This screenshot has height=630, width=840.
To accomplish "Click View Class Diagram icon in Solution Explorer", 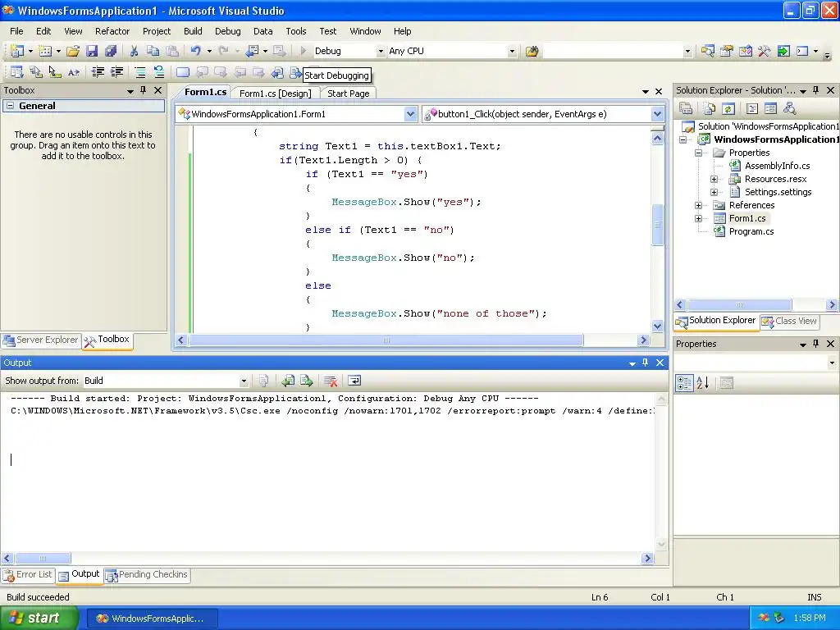I will tap(790, 109).
